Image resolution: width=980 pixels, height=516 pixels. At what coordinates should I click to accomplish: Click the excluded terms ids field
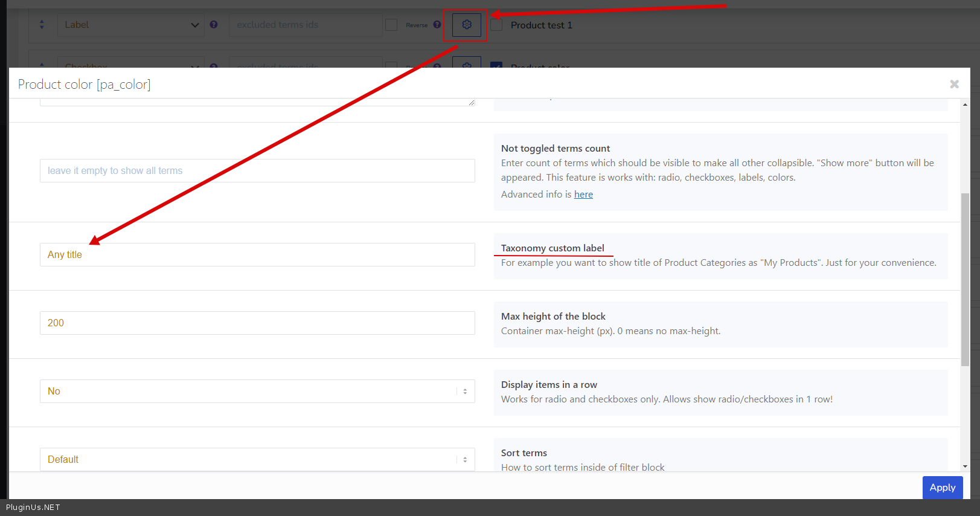(x=305, y=25)
